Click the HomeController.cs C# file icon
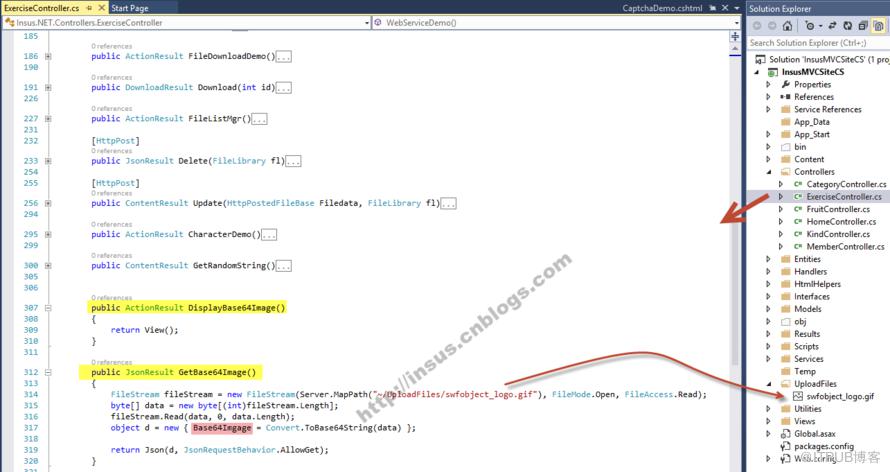Viewport: 890px width, 472px height. coord(798,222)
